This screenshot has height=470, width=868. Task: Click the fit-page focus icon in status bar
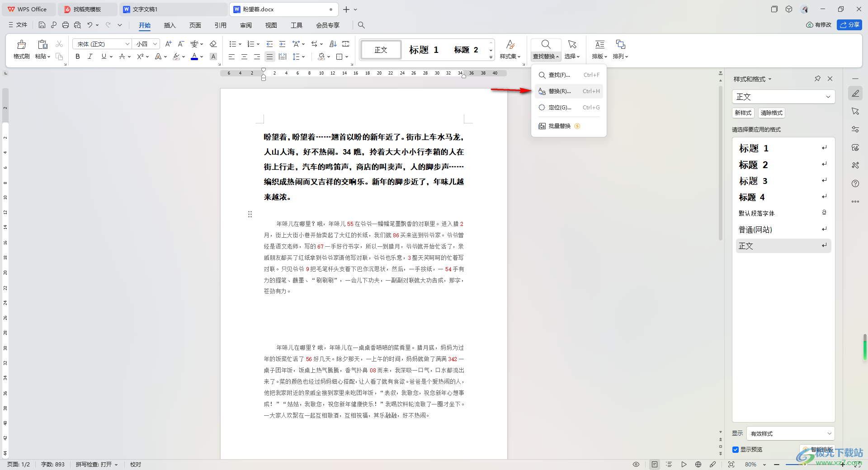coord(731,465)
